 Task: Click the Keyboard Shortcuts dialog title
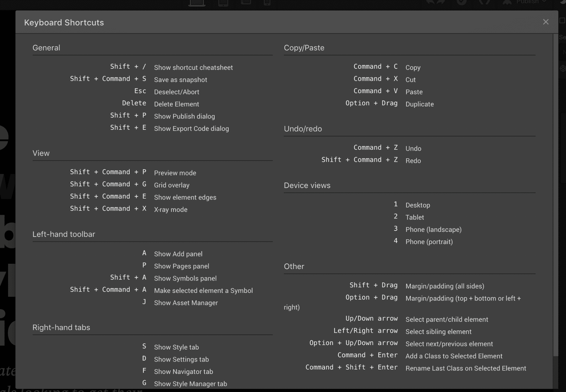click(x=64, y=23)
